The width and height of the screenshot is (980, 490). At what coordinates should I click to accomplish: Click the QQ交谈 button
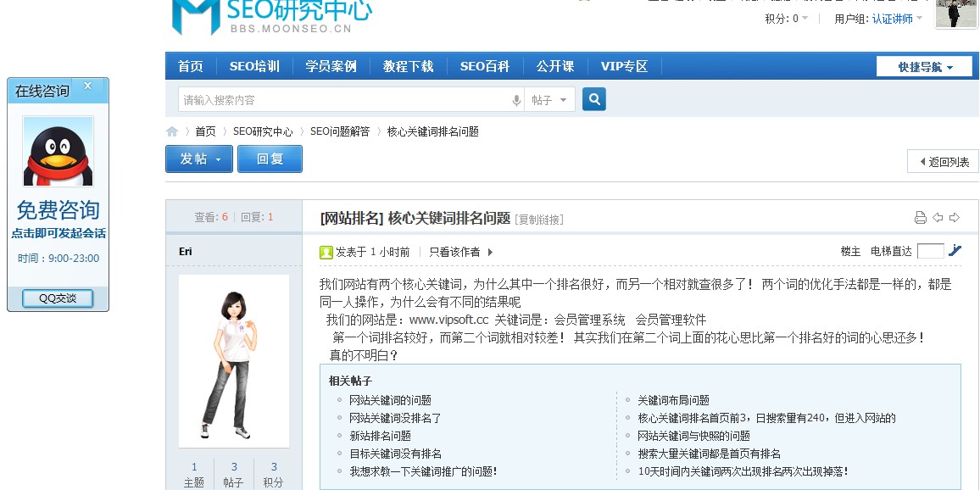(58, 298)
